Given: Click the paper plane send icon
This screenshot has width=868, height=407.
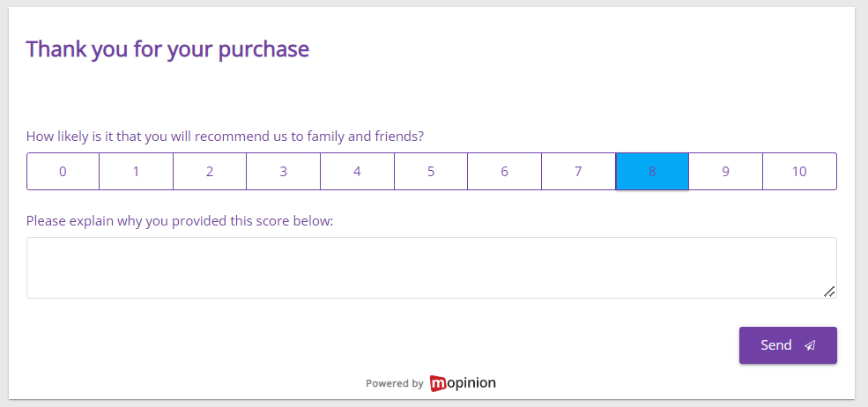Looking at the screenshot, I should pyautogui.click(x=810, y=345).
